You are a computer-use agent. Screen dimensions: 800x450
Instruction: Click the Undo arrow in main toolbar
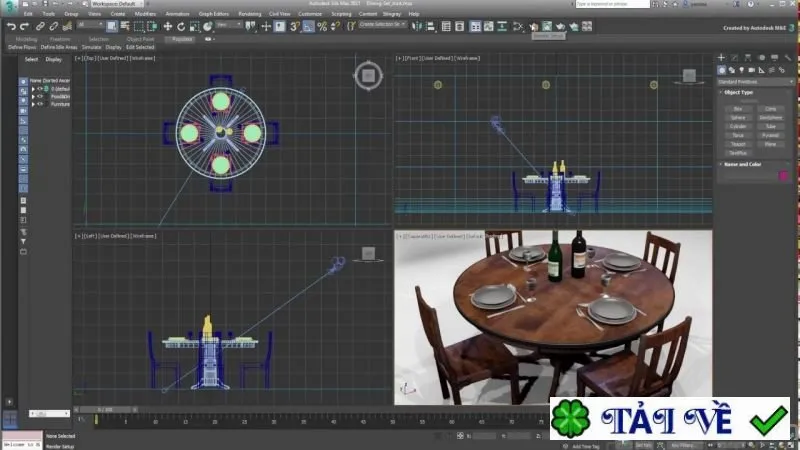pos(11,27)
